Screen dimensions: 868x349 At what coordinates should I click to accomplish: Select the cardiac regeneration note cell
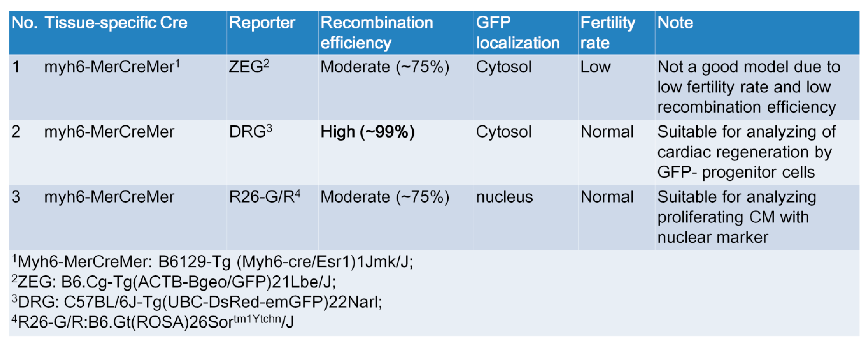click(x=746, y=152)
